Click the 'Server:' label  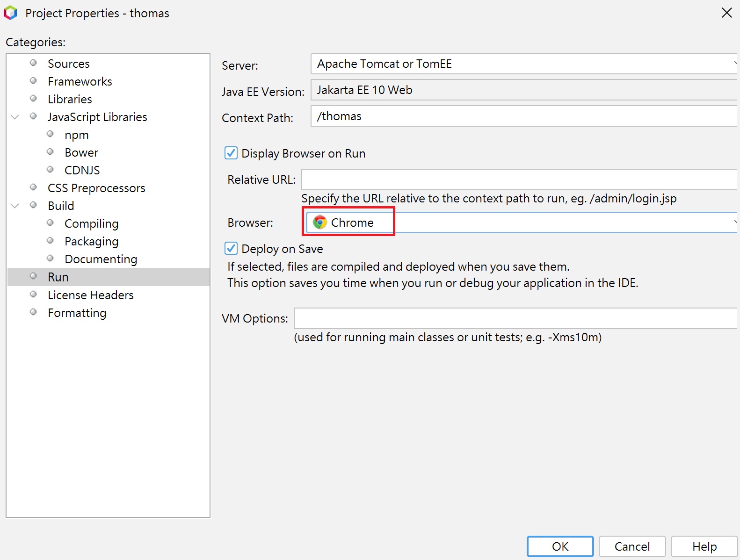click(x=240, y=65)
